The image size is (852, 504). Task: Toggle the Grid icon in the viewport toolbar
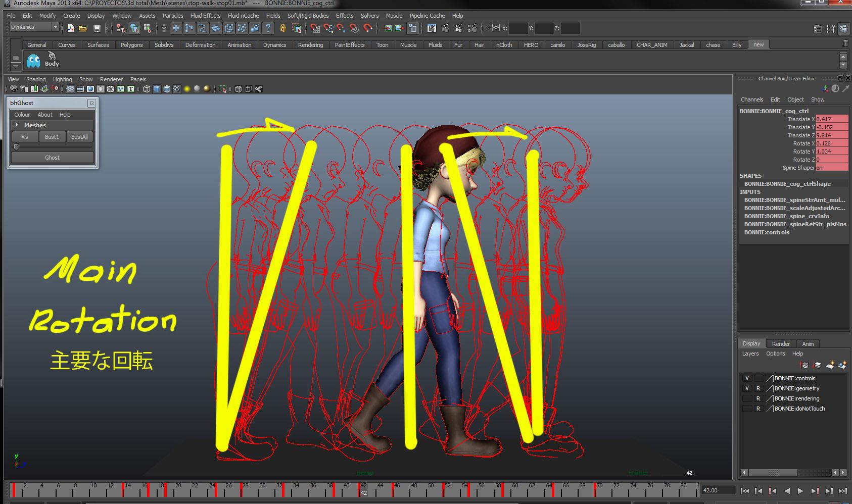pos(70,89)
